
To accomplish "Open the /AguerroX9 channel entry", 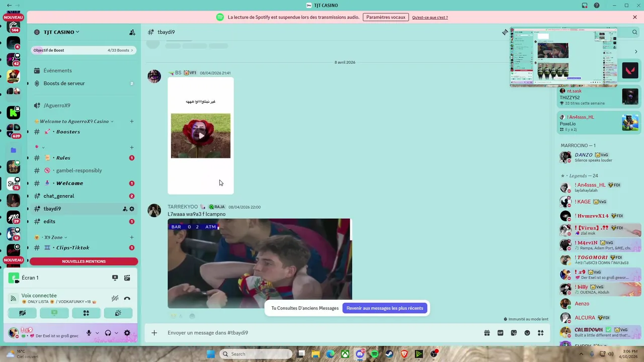I will [84, 106].
